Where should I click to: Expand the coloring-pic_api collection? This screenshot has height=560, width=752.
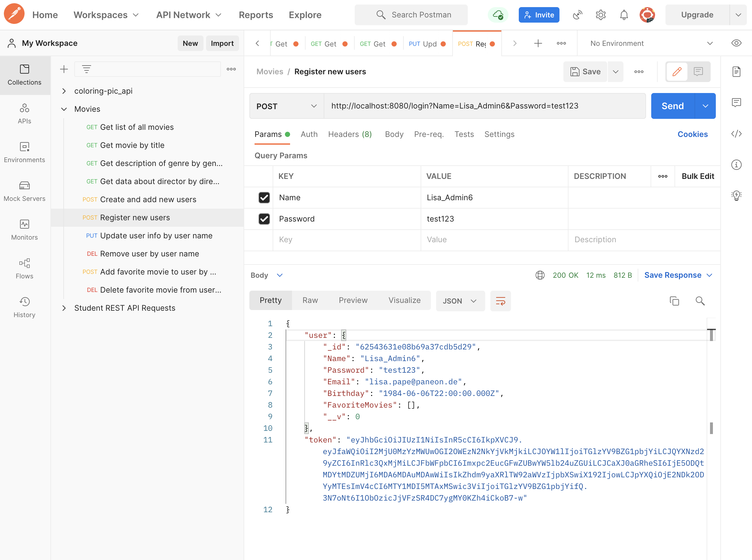[64, 91]
